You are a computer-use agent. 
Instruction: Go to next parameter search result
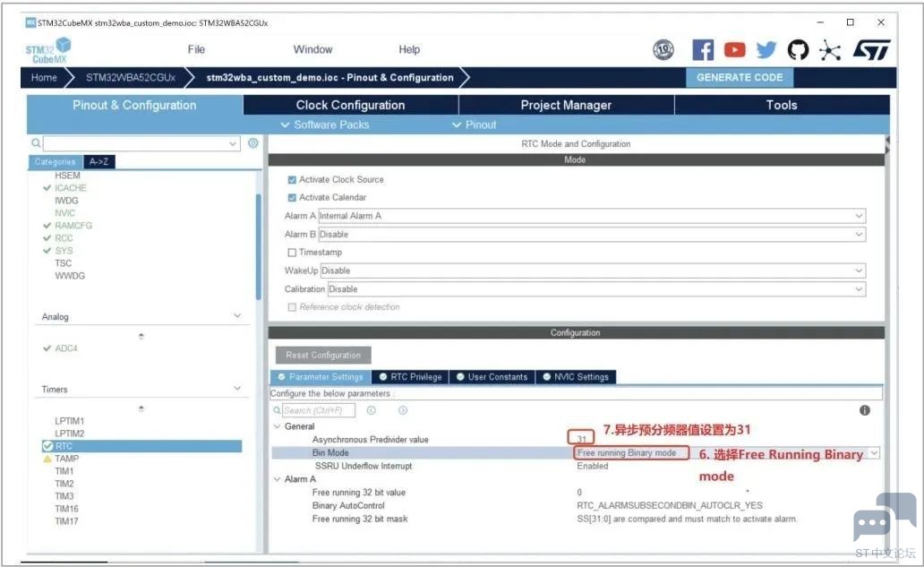(x=403, y=410)
